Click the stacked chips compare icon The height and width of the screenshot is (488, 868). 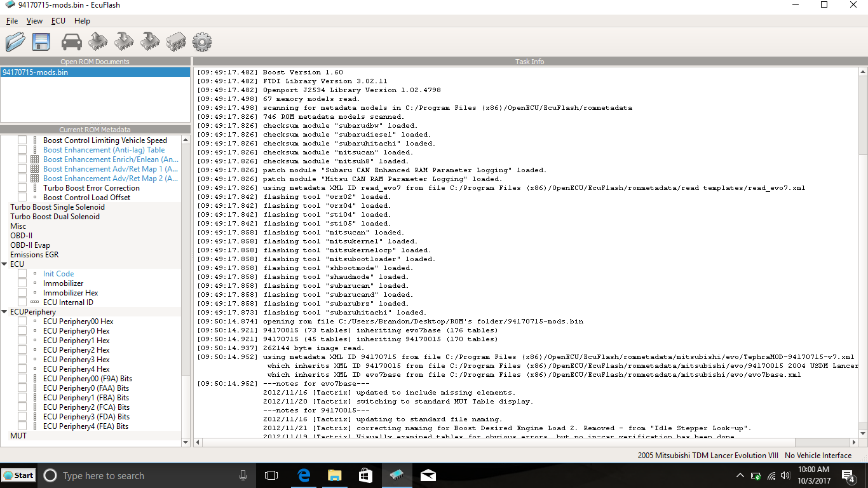point(176,42)
